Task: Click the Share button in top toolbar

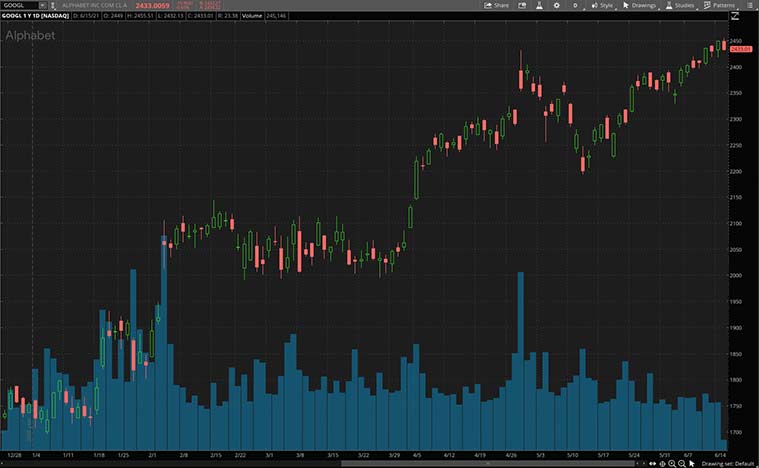Action: (x=496, y=5)
